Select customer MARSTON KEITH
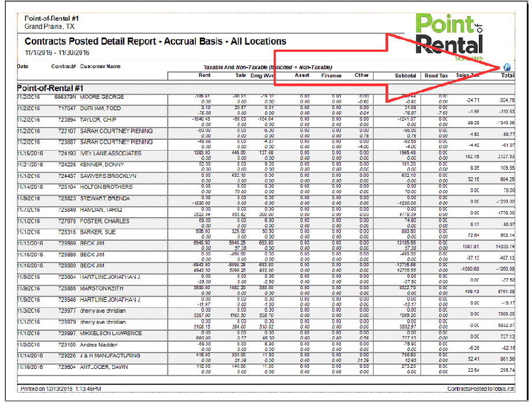 (102, 289)
